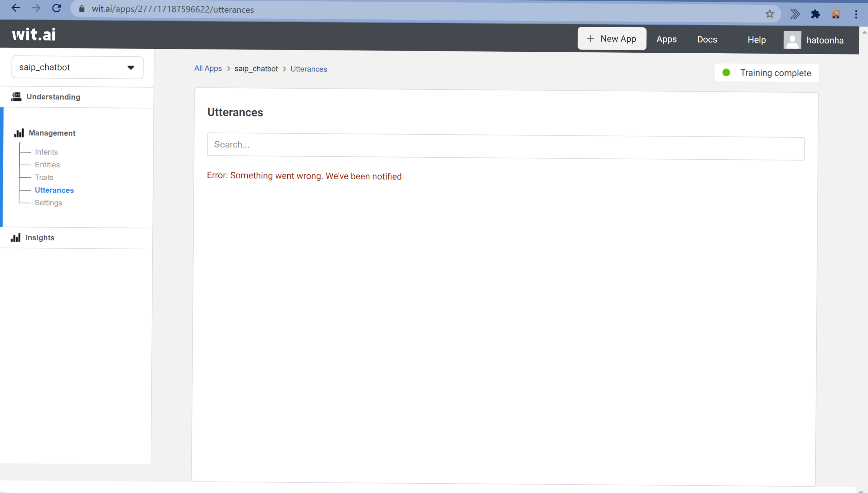The height and width of the screenshot is (493, 868).
Task: Click the Utterances breadcrumb link
Action: (308, 69)
